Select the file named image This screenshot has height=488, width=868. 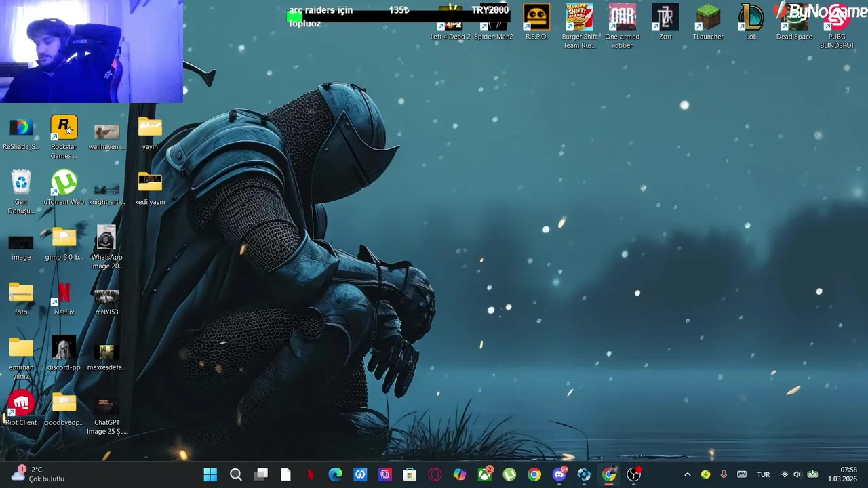(x=21, y=247)
